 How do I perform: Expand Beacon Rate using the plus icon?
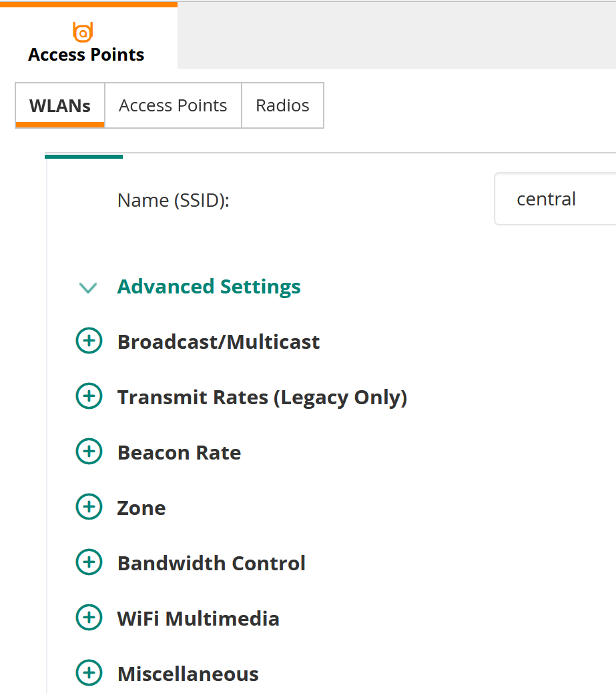(x=89, y=452)
